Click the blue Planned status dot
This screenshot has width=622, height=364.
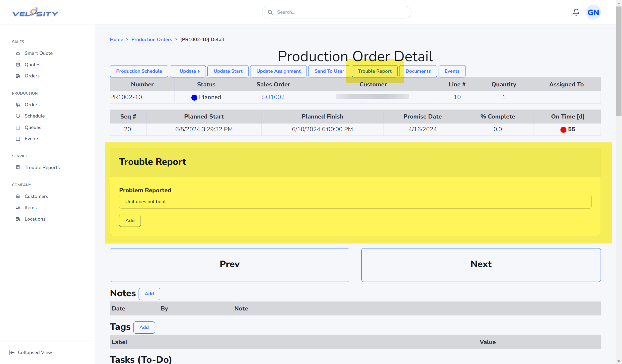(194, 98)
